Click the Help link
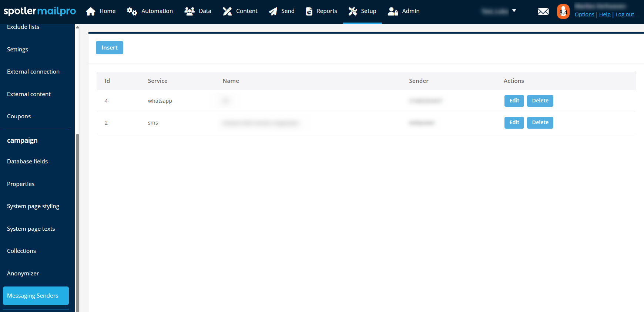The height and width of the screenshot is (312, 644). click(605, 14)
